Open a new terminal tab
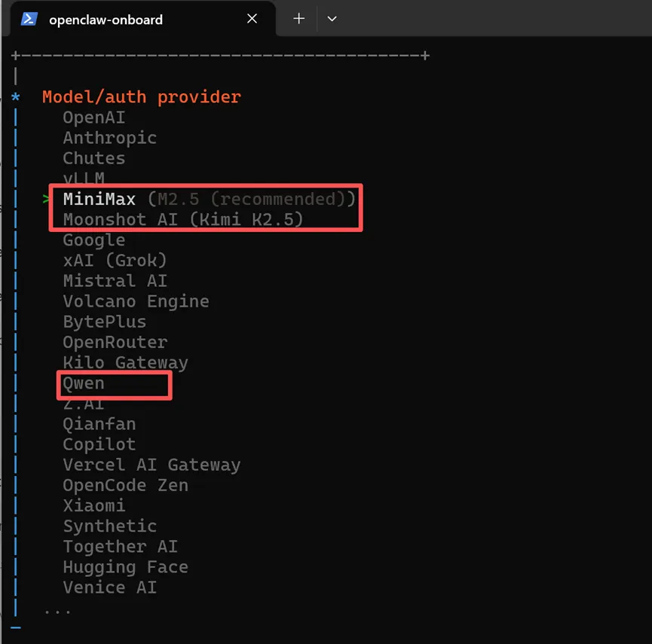The image size is (652, 644). click(299, 19)
